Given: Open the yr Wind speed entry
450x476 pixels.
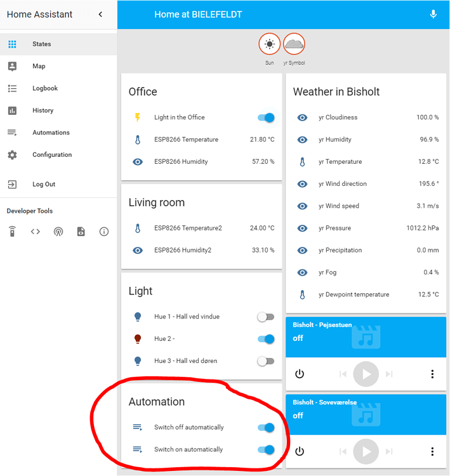Looking at the screenshot, I should point(366,206).
